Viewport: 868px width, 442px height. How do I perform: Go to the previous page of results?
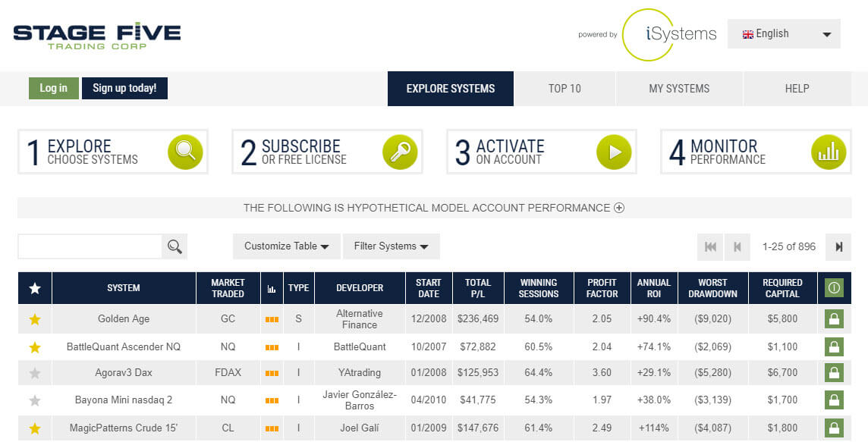click(737, 246)
